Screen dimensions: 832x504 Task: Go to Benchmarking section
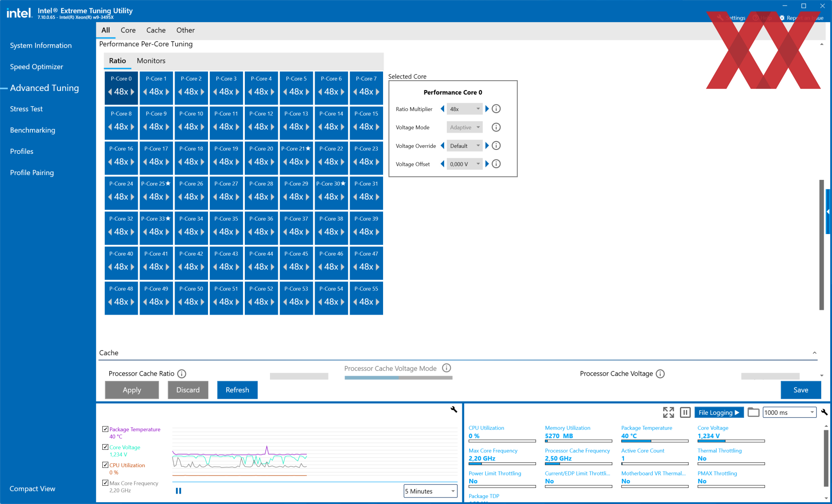click(32, 130)
